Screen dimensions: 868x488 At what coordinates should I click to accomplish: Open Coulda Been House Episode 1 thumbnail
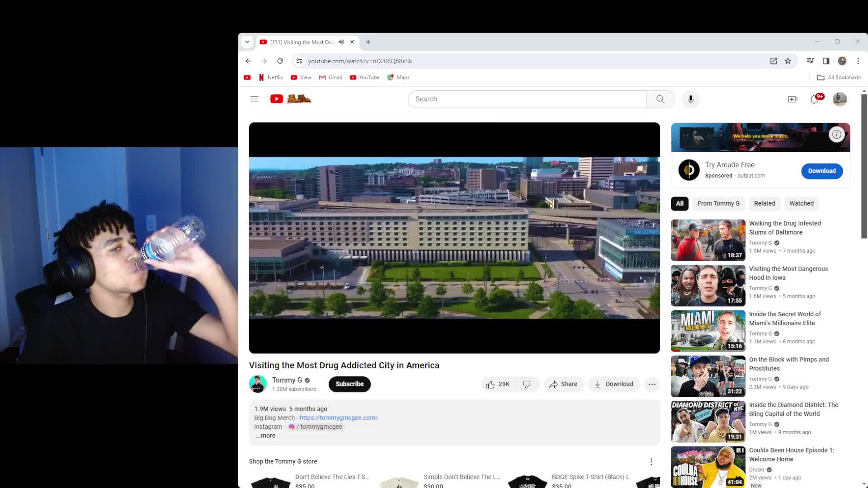(708, 467)
